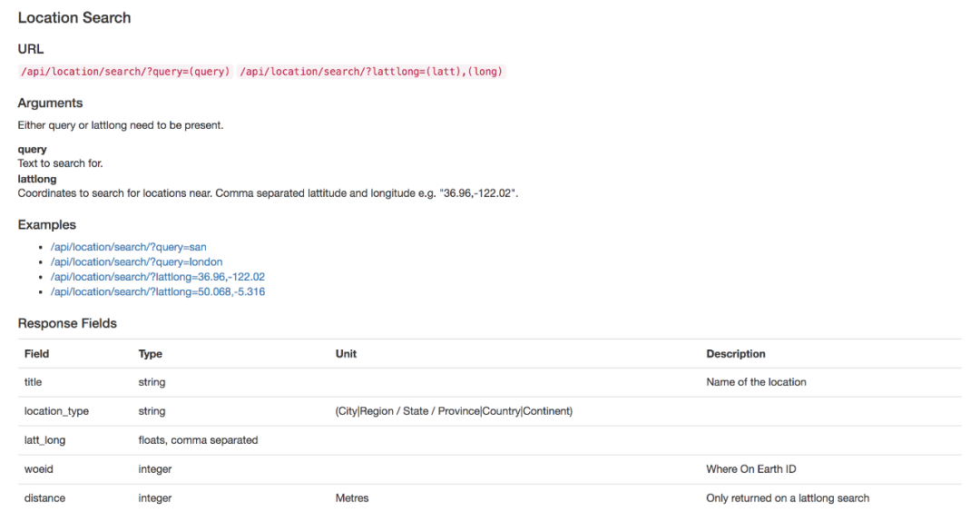Click the 'floats, comma separated' type cell

click(198, 440)
